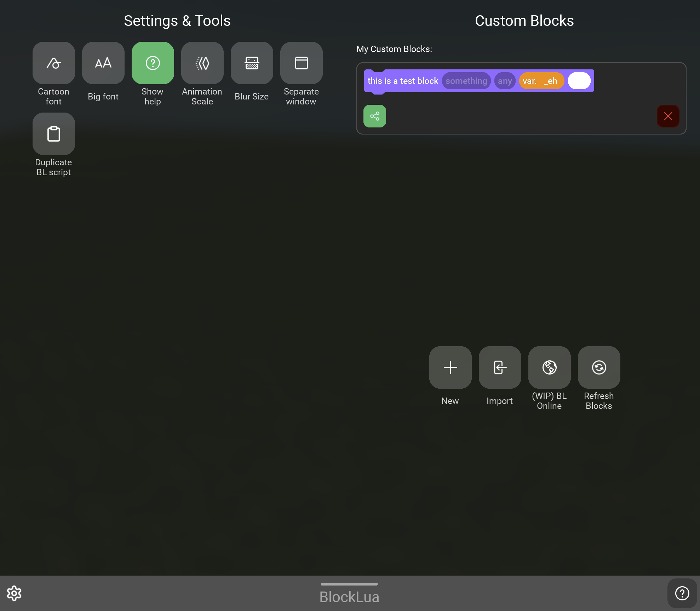
Task: Create a new custom block
Action: point(450,367)
